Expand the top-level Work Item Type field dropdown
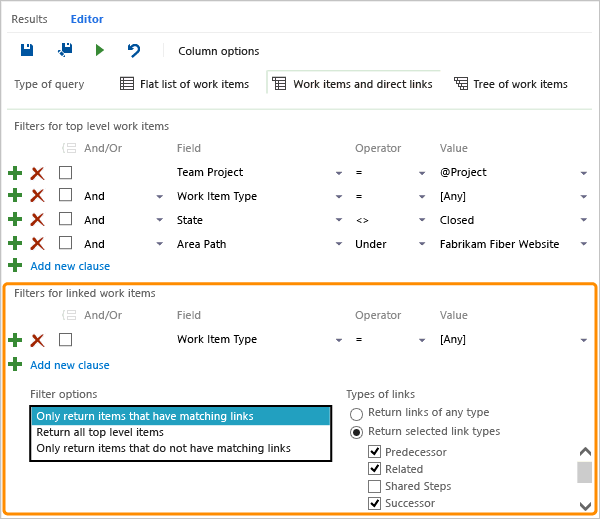 click(339, 197)
